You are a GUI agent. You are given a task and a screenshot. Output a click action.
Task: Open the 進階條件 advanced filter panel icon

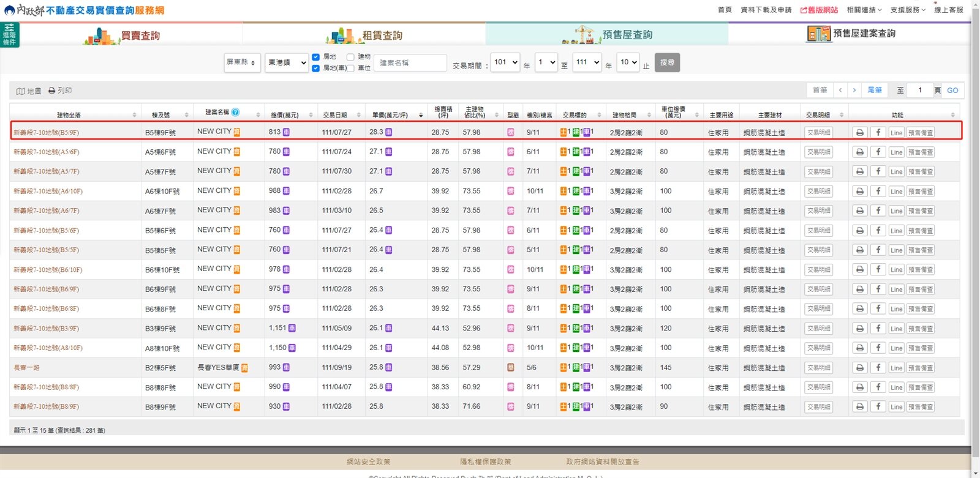click(x=10, y=35)
